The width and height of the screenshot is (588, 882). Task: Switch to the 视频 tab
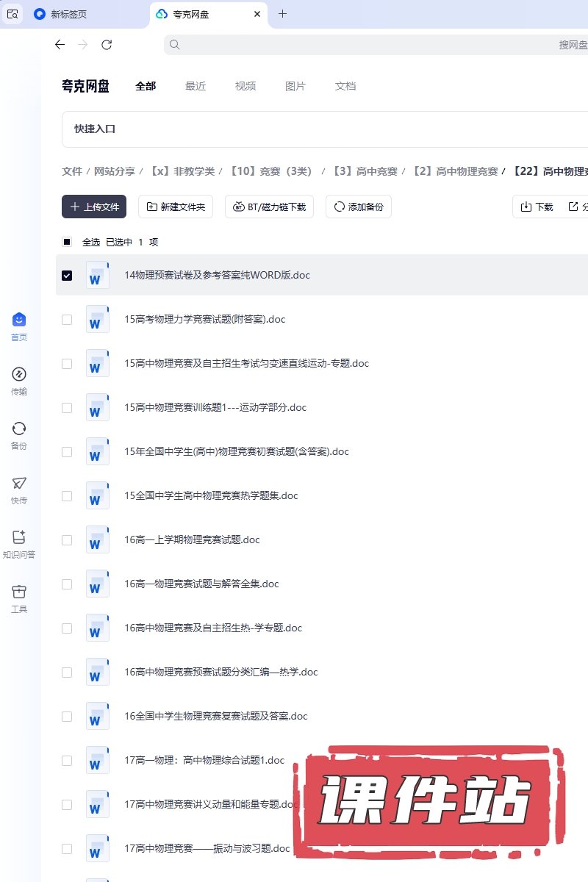[245, 86]
